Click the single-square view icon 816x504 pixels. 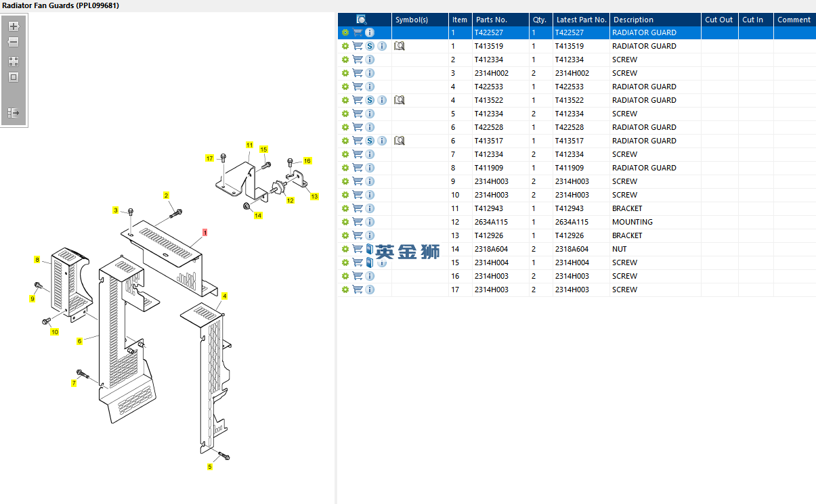tap(14, 77)
